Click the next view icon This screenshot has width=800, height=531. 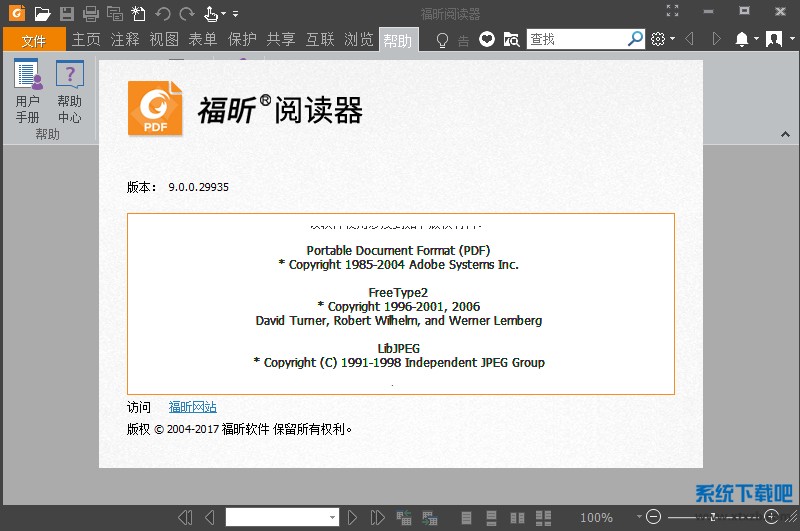[430, 518]
